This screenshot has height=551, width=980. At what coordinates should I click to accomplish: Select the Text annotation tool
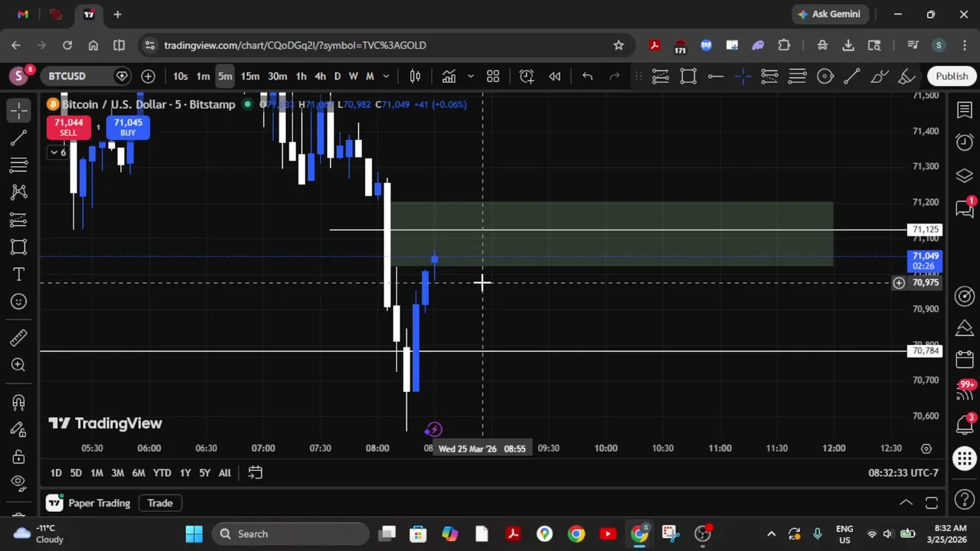point(19,274)
